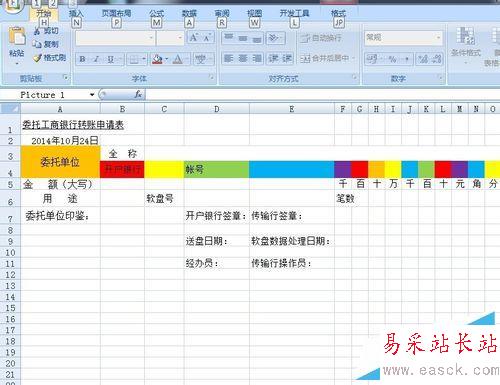Open the Review (审阅) tab
The height and width of the screenshot is (385, 500).
pos(222,14)
